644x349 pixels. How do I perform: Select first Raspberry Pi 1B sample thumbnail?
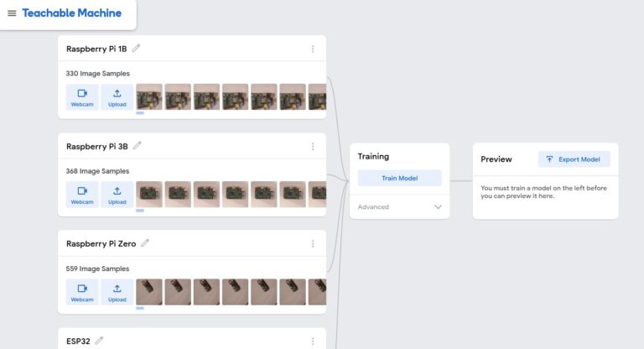pyautogui.click(x=149, y=97)
